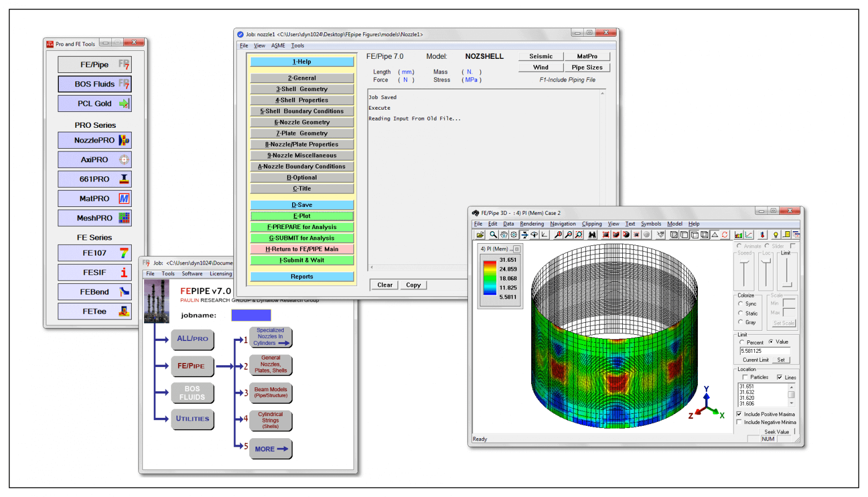Click G-SUBMIT for Analysis
Viewport: 868px width, 497px height.
pyautogui.click(x=302, y=237)
